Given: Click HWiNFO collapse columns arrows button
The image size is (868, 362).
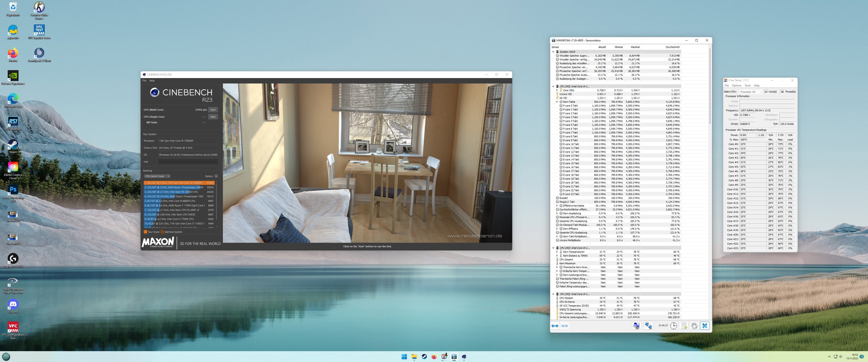Looking at the screenshot, I should [x=565, y=326].
